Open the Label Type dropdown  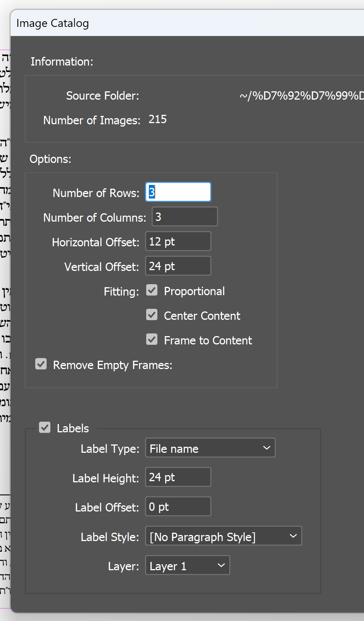pyautogui.click(x=210, y=448)
